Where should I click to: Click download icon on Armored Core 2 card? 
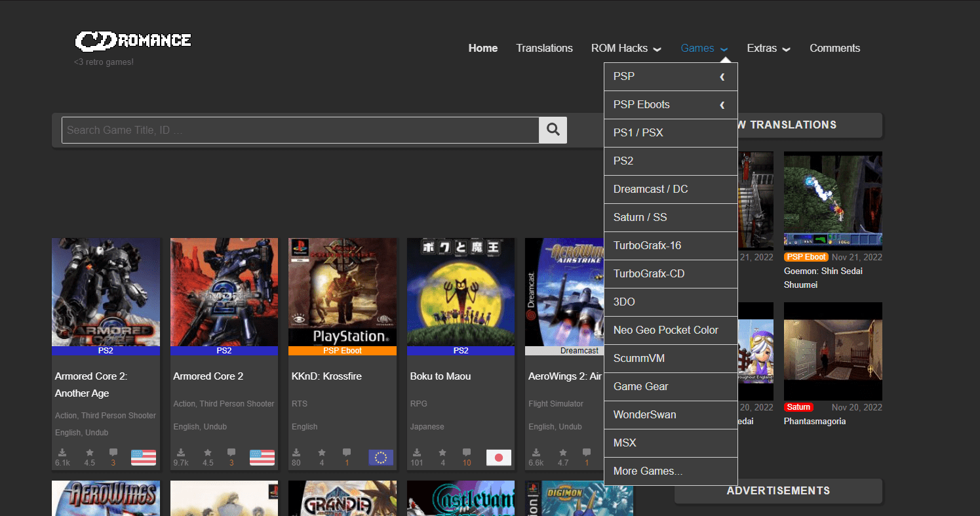(181, 452)
